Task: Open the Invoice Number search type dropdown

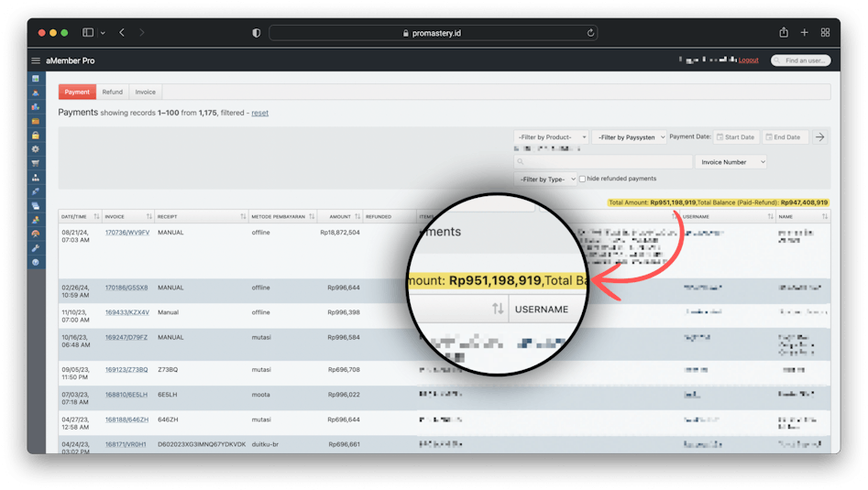Action: point(731,162)
